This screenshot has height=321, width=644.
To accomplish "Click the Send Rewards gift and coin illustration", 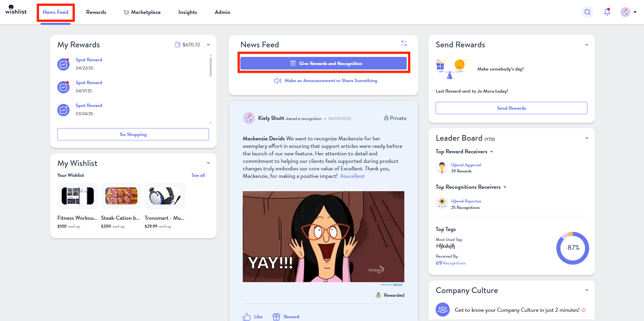I will (451, 69).
